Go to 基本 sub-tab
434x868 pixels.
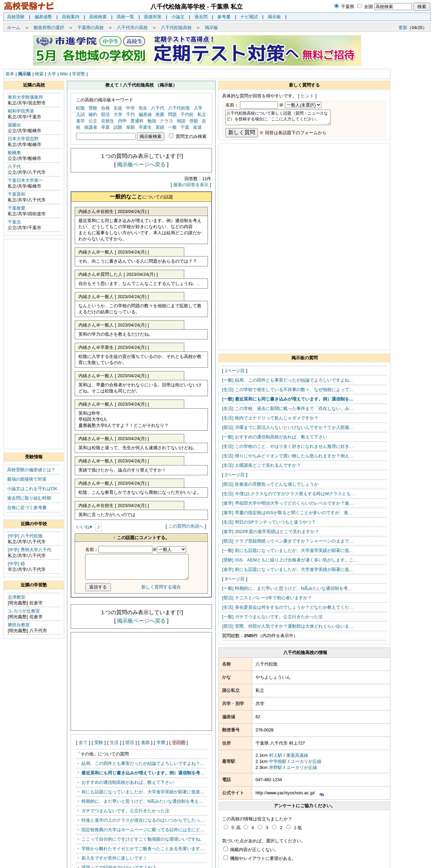coord(10,74)
